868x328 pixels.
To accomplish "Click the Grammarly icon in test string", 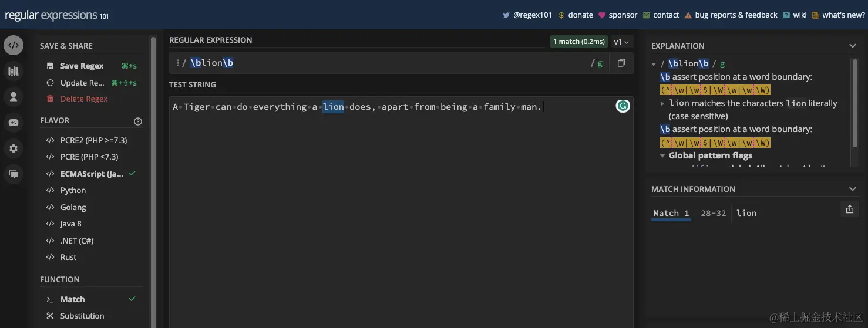I will (x=623, y=106).
